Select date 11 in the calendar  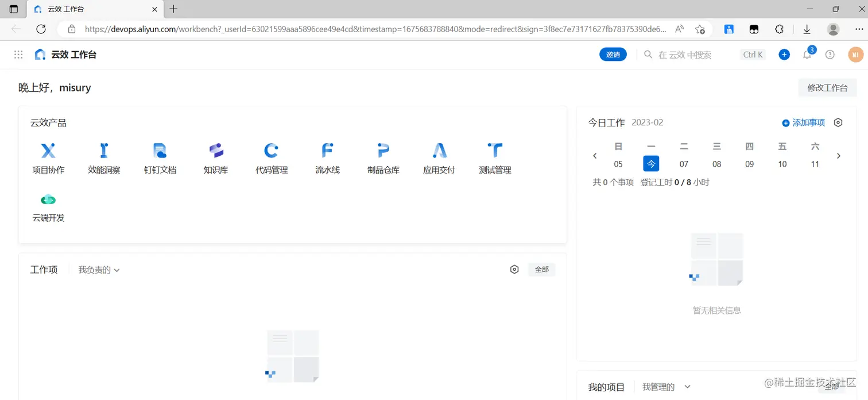pyautogui.click(x=815, y=164)
